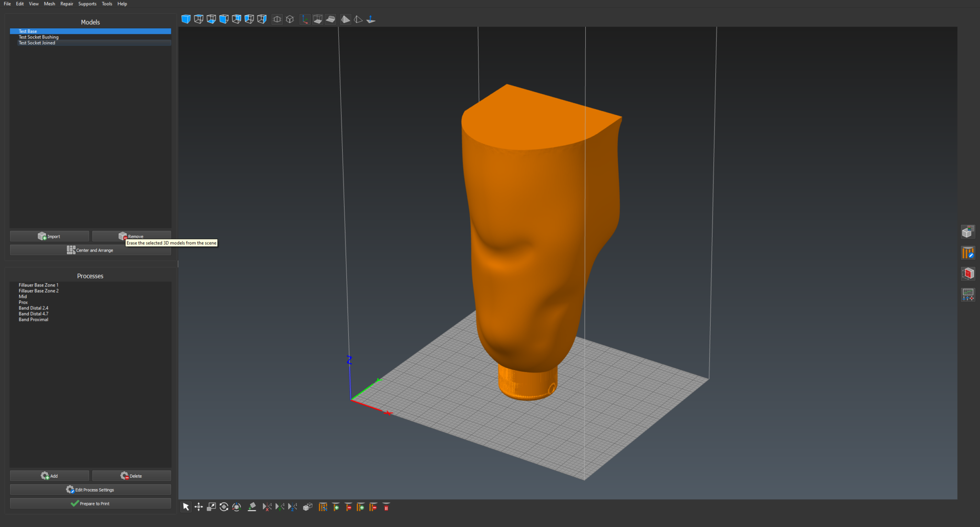Toggle the coordinate axes visibility

[305, 19]
